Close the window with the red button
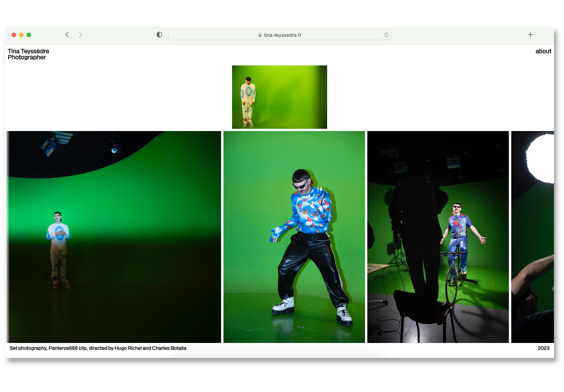The height and width of the screenshot is (392, 564). (14, 35)
